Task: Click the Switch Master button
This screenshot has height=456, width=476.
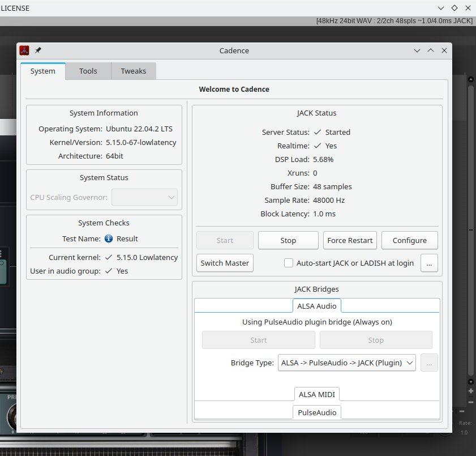Action: (225, 263)
